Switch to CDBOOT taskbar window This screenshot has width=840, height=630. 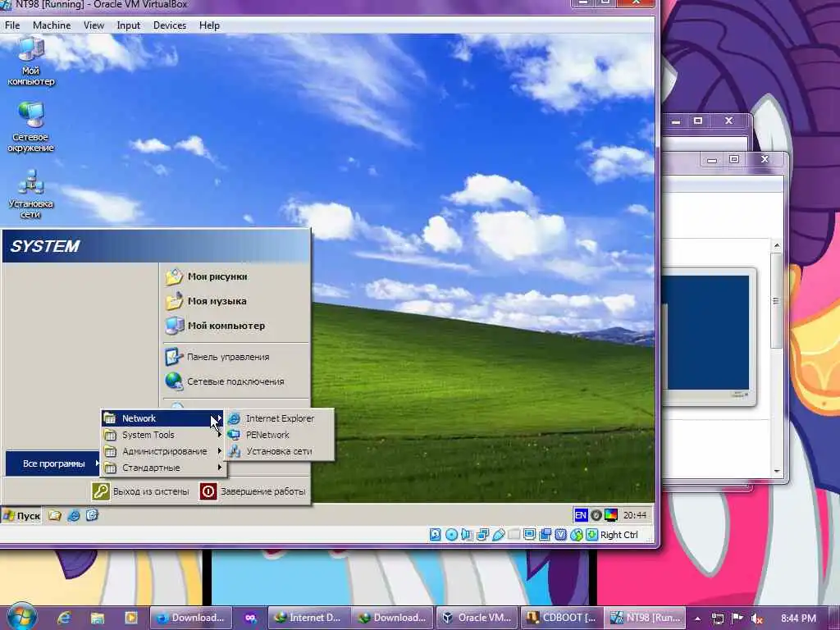[x=562, y=618]
